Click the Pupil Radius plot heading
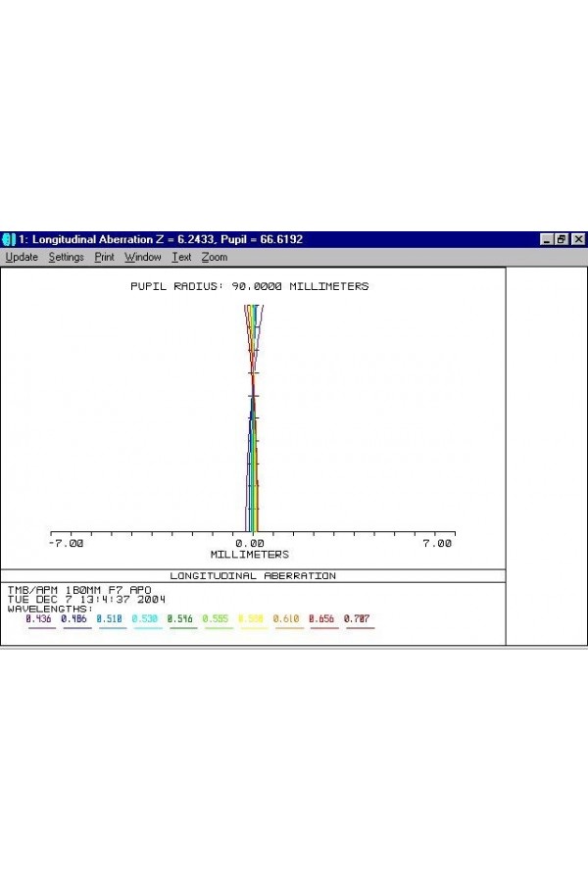The image size is (588, 882). (x=250, y=286)
